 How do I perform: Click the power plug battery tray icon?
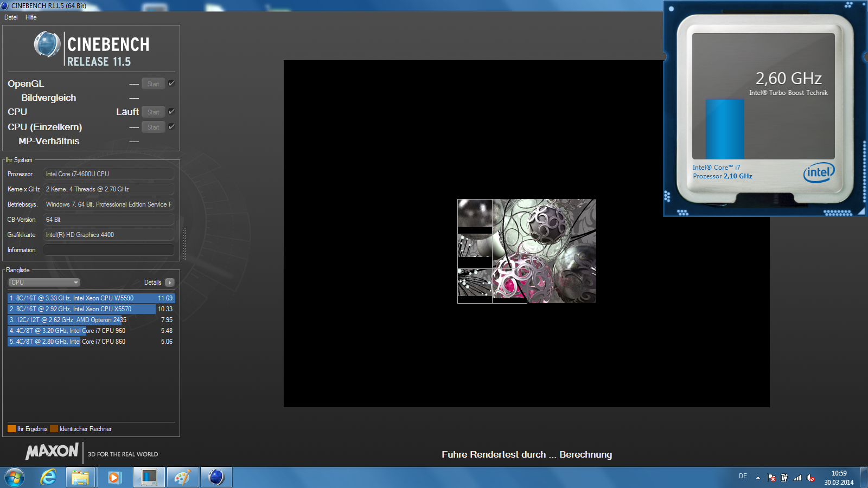pos(784,478)
